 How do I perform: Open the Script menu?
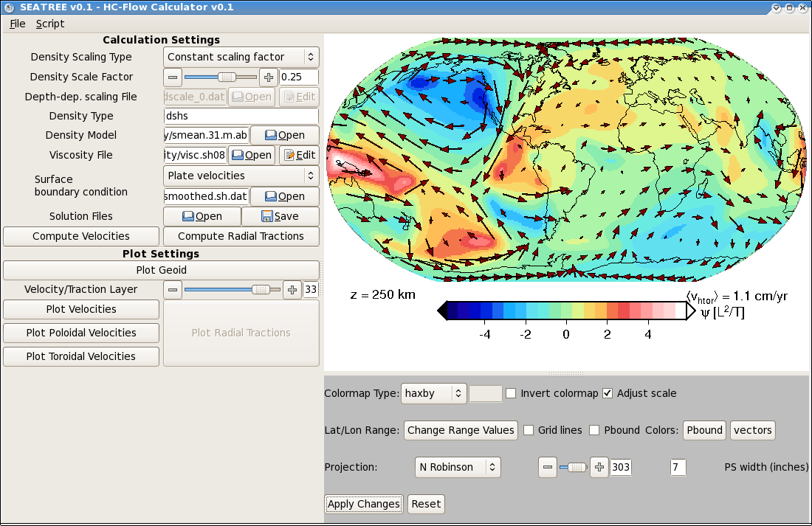pos(50,24)
